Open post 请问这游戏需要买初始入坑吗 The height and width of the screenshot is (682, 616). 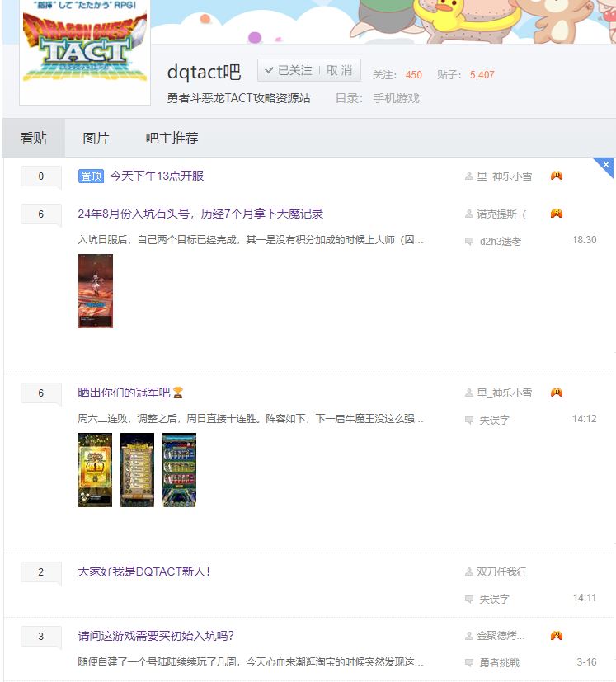point(156,636)
